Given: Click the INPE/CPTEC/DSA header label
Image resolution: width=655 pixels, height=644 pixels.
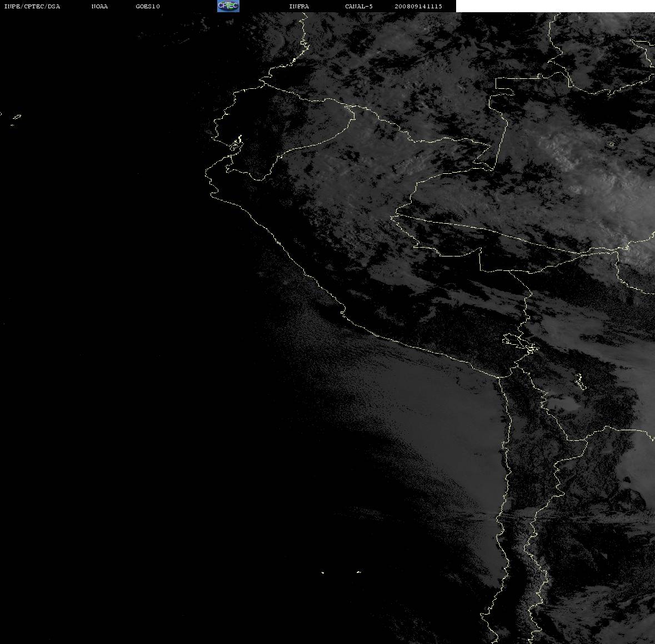Looking at the screenshot, I should point(32,6).
